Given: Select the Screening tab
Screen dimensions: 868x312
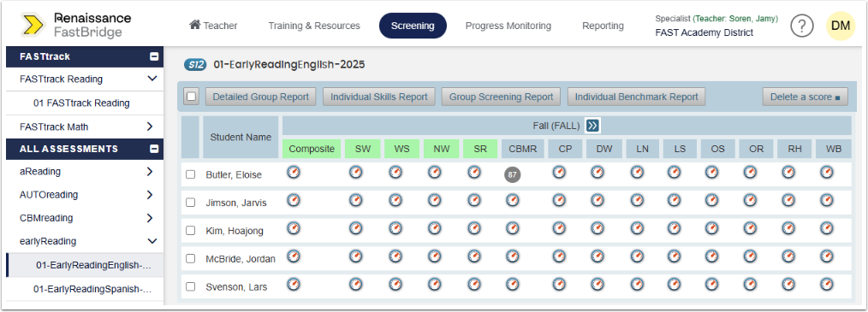Looking at the screenshot, I should click(x=413, y=26).
